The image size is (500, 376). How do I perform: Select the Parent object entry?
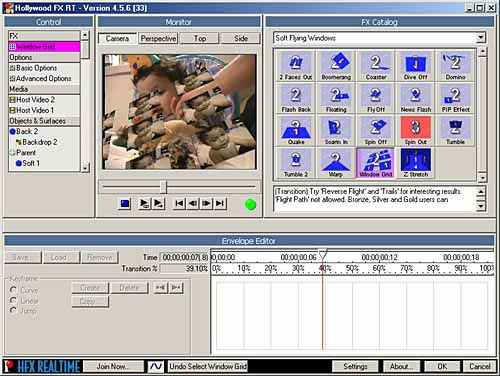[x=44, y=153]
